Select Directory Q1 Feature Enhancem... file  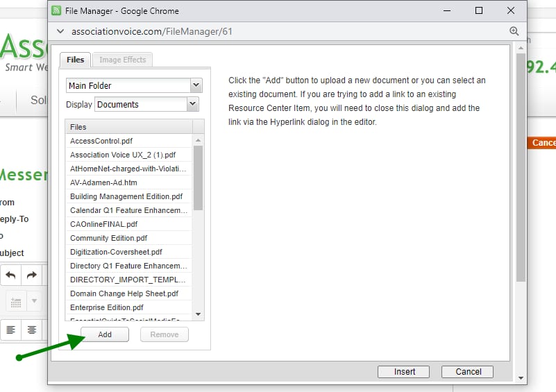pos(129,266)
